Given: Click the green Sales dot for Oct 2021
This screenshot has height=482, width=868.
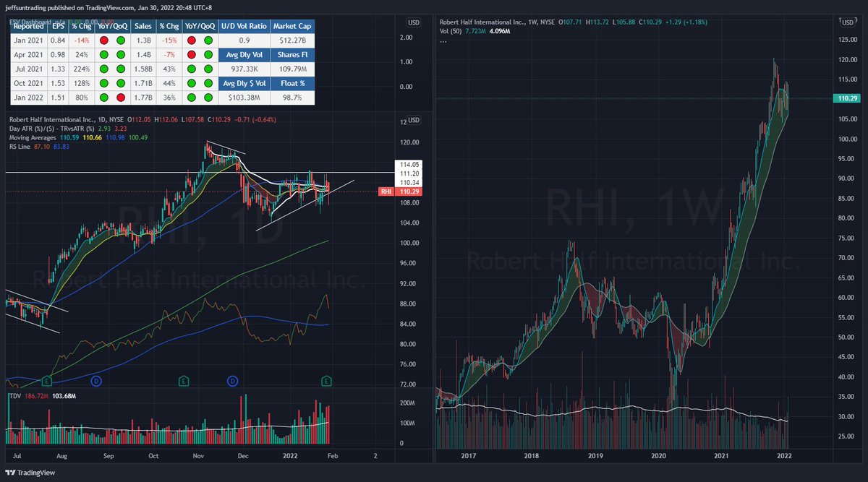Looking at the screenshot, I should [190, 82].
